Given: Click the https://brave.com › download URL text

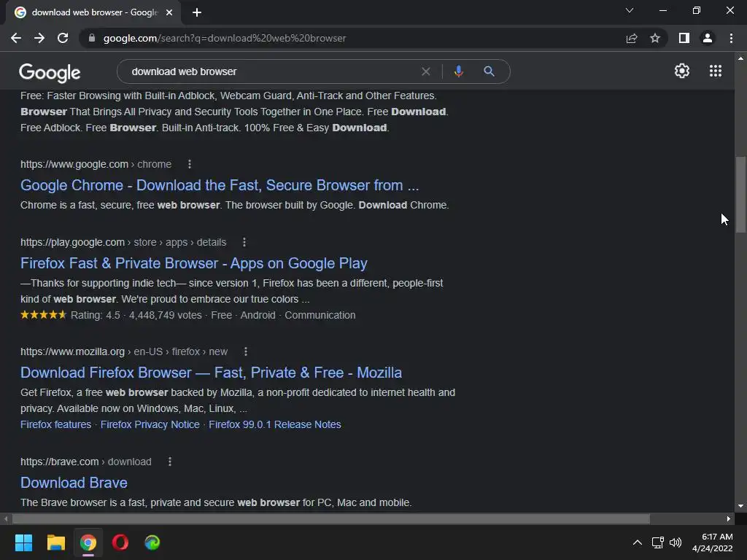Looking at the screenshot, I should (86, 462).
